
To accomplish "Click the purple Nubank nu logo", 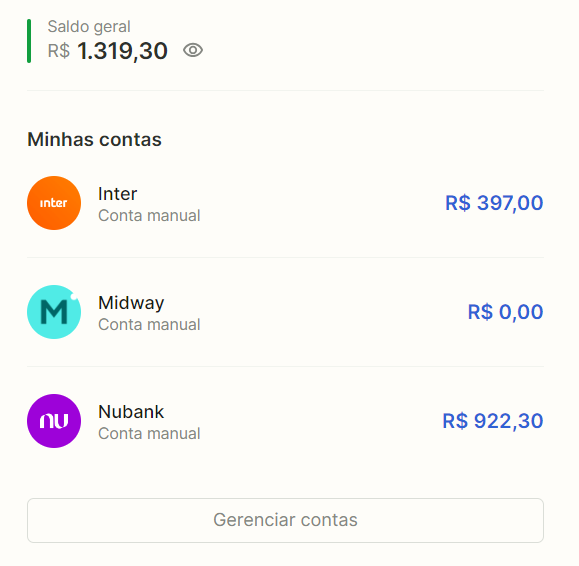I will pos(54,421).
